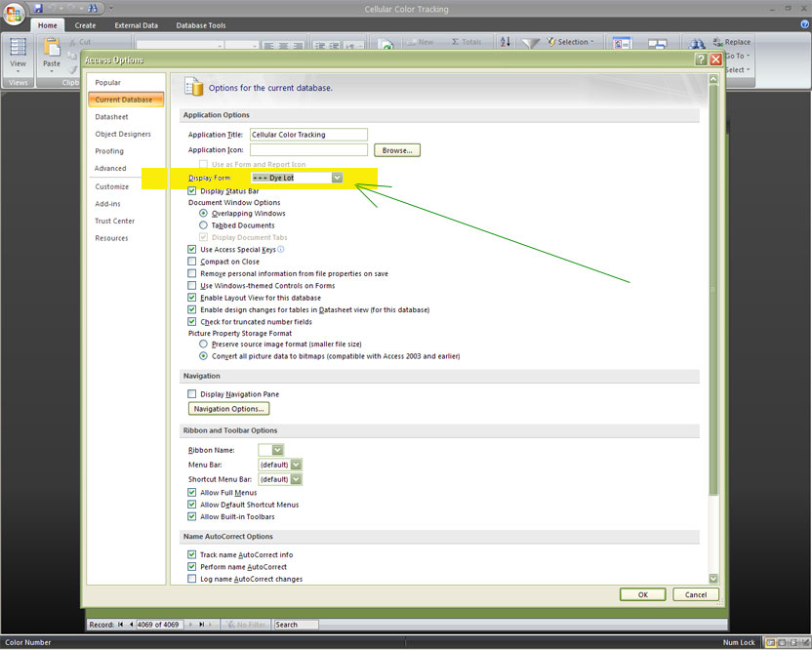The width and height of the screenshot is (812, 650).
Task: Select Popular in options sidebar
Action: click(x=107, y=82)
